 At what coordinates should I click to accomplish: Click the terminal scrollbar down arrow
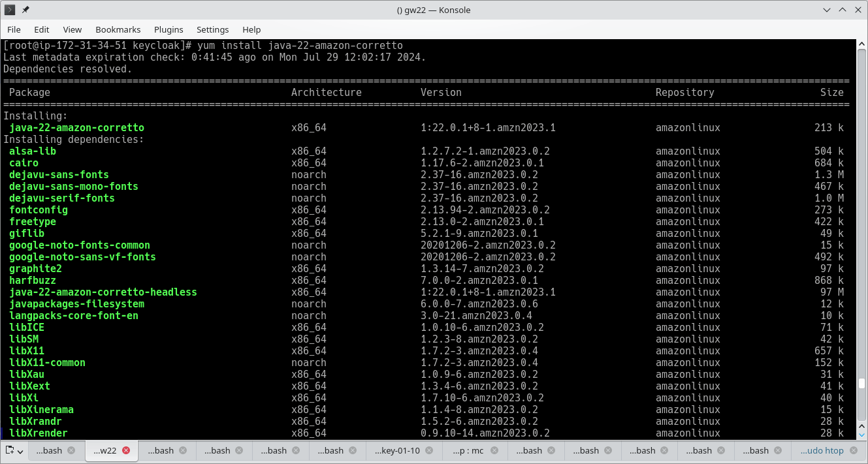point(862,434)
